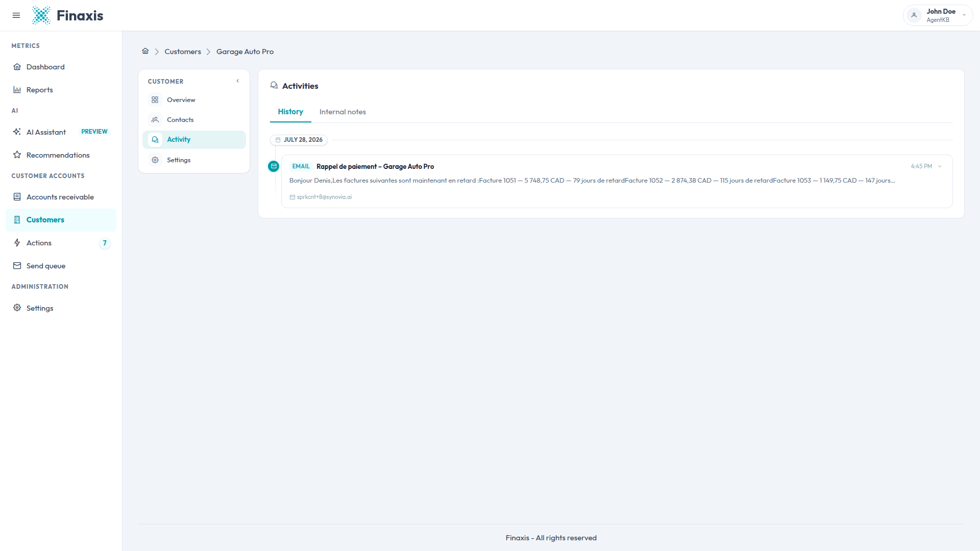This screenshot has height=551, width=980.
Task: Open the user avatar icon
Action: (914, 15)
